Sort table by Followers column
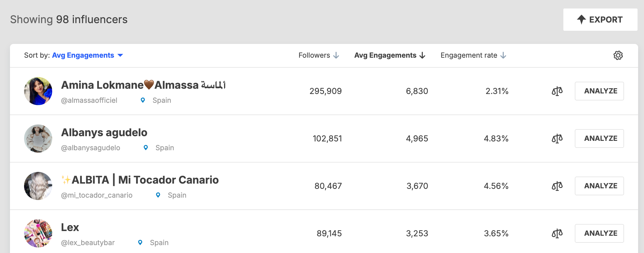This screenshot has height=253, width=644. (319, 55)
